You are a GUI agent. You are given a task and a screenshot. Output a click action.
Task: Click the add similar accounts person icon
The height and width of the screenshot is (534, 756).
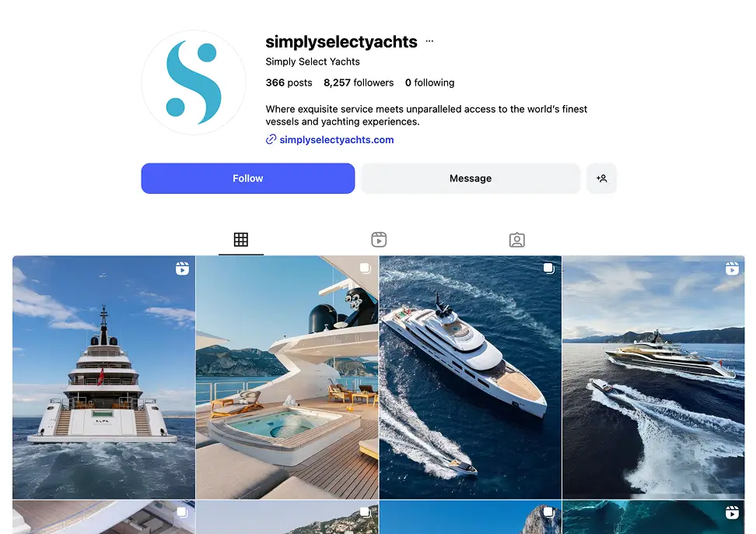(x=601, y=178)
